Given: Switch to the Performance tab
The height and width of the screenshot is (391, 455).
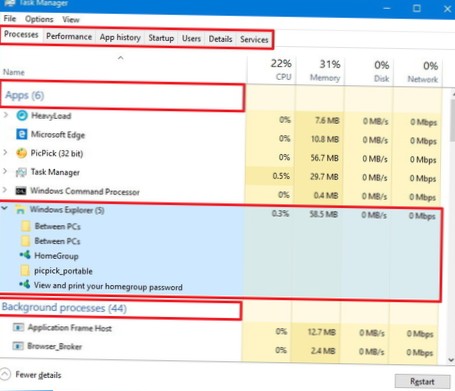Looking at the screenshot, I should point(69,36).
